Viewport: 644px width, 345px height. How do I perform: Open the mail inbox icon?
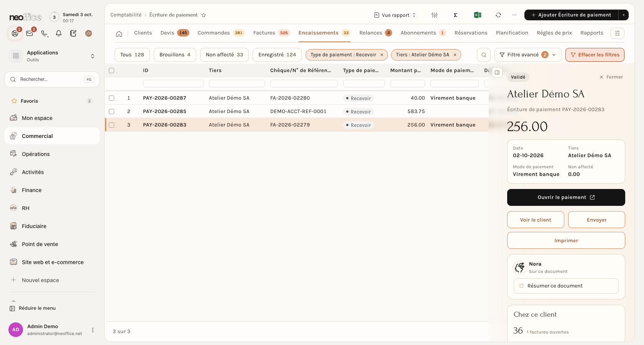tap(30, 33)
